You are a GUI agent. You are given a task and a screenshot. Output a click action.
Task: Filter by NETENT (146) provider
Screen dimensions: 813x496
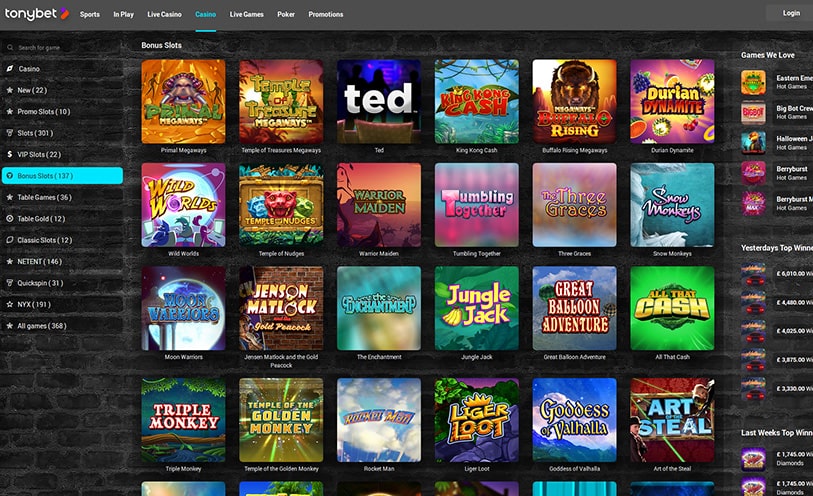pyautogui.click(x=62, y=262)
